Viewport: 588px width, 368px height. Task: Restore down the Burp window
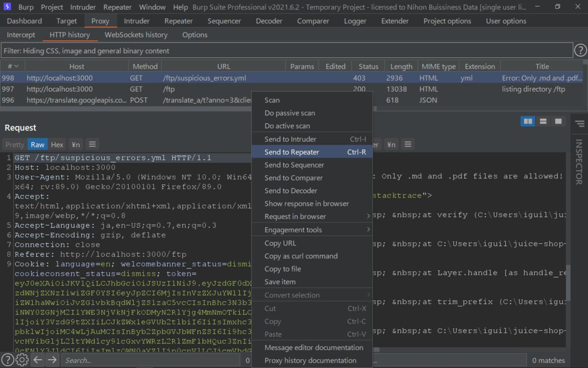557,7
